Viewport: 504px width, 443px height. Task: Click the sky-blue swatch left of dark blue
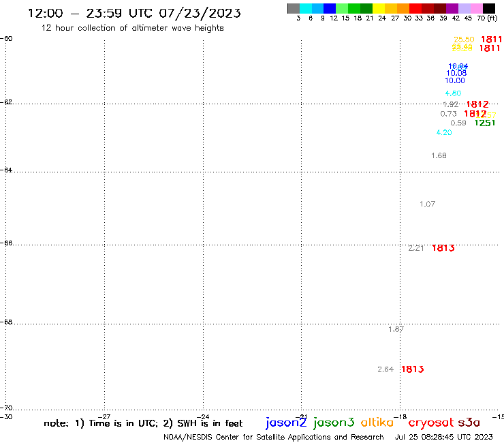click(318, 8)
